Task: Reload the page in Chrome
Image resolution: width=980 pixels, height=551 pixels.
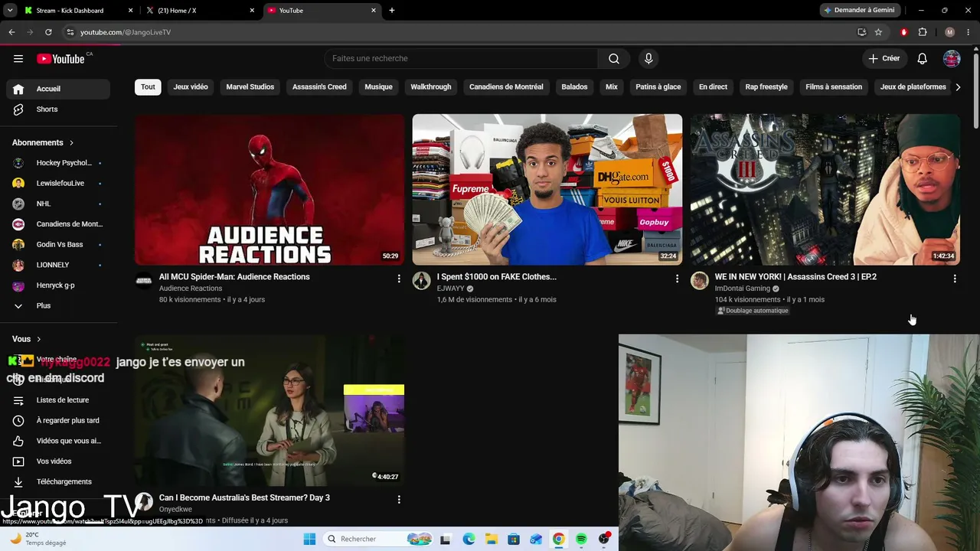Action: (48, 32)
